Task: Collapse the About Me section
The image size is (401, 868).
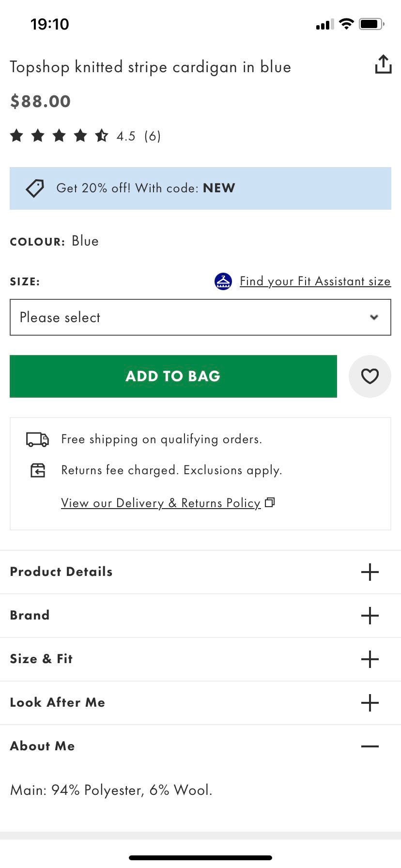Action: pos(370,746)
